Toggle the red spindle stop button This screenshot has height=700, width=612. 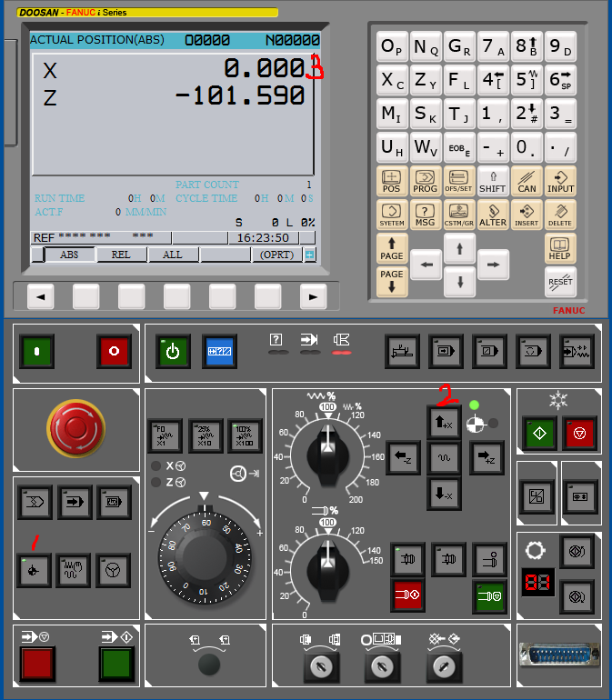[x=408, y=595]
